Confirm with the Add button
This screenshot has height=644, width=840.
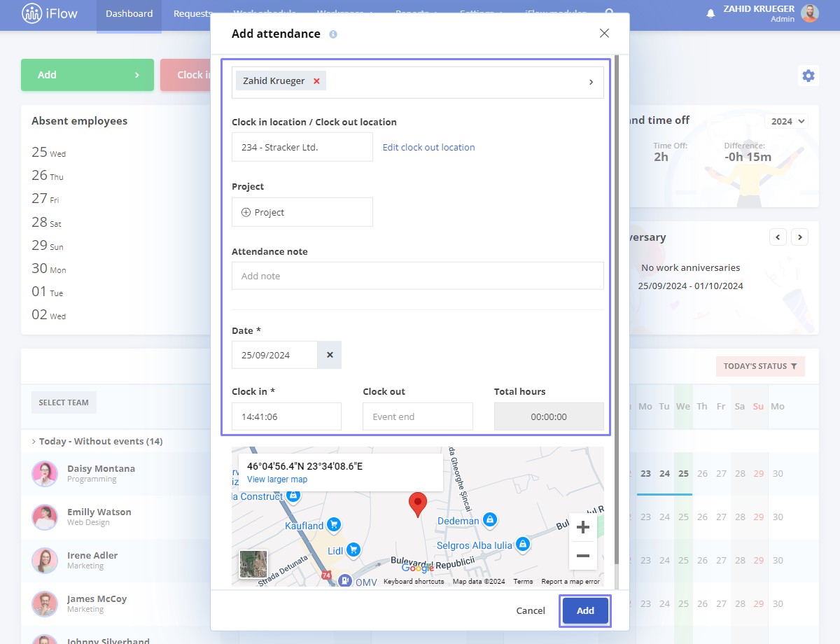(585, 610)
